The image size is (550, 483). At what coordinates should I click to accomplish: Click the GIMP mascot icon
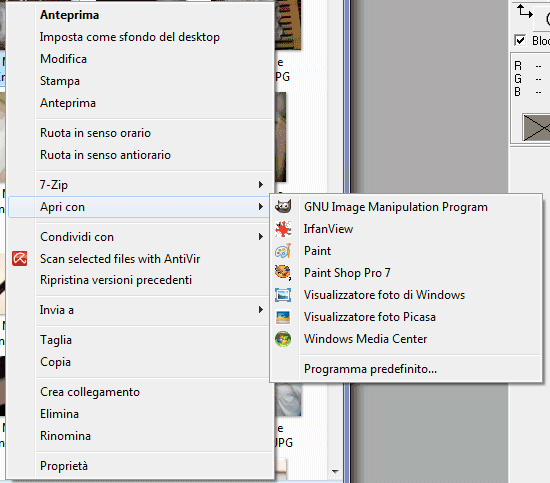click(283, 206)
